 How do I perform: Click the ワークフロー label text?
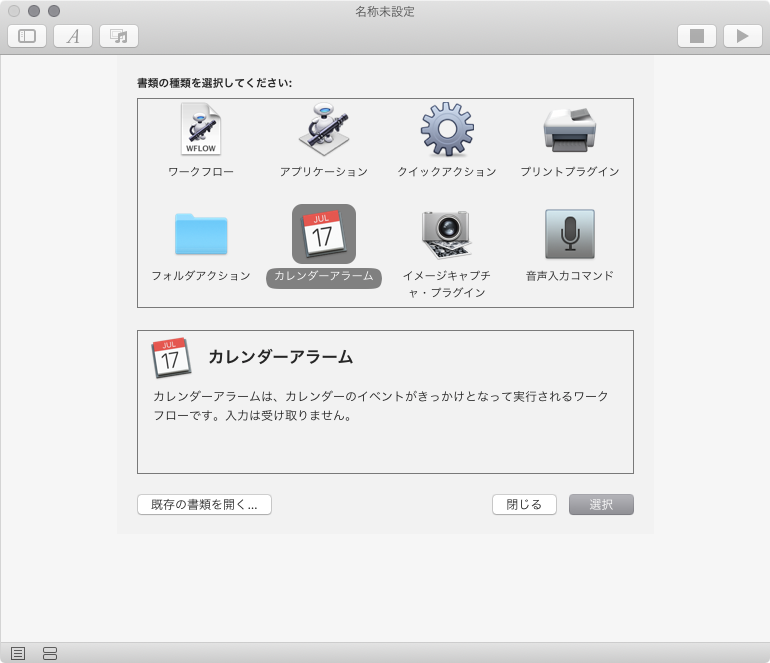201,172
